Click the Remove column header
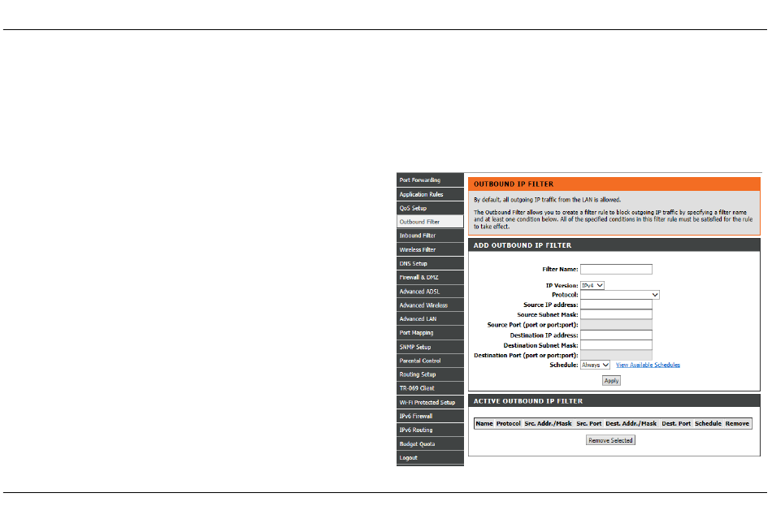This screenshot has height=532, width=772. (737, 424)
